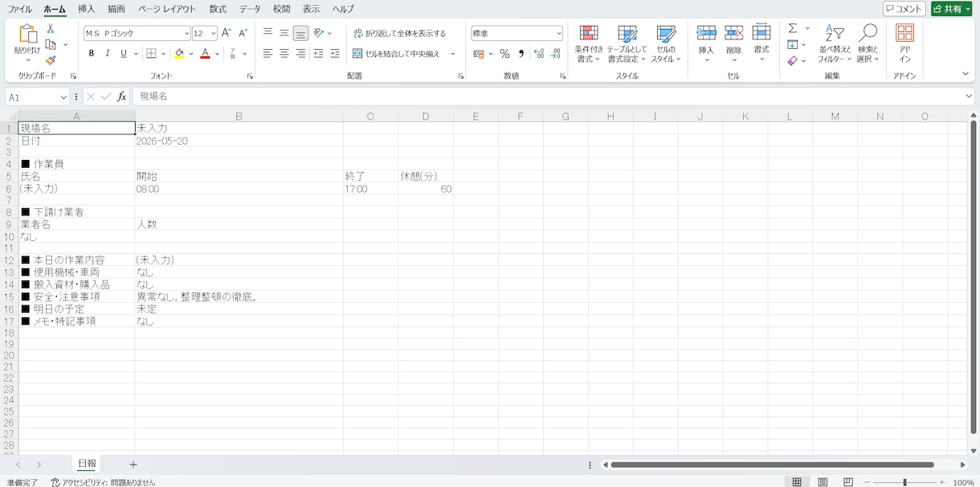The height and width of the screenshot is (487, 980).
Task: Click the scissors Cut icon
Action: pos(51,29)
